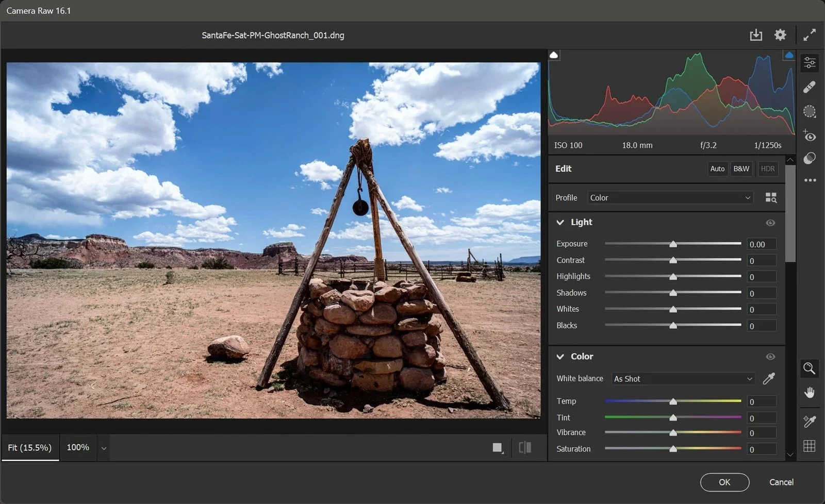Click the Contrast value field
Image resolution: width=825 pixels, height=504 pixels.
pyautogui.click(x=762, y=261)
